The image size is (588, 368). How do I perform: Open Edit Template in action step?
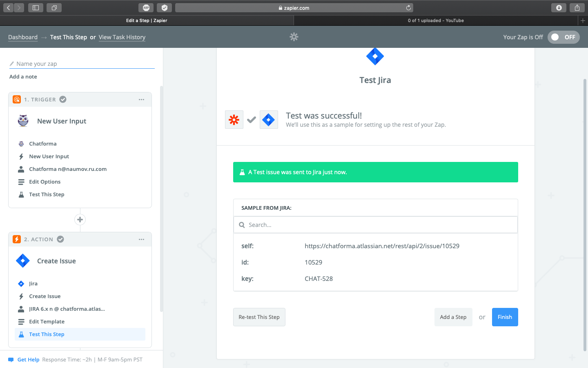tap(80, 321)
